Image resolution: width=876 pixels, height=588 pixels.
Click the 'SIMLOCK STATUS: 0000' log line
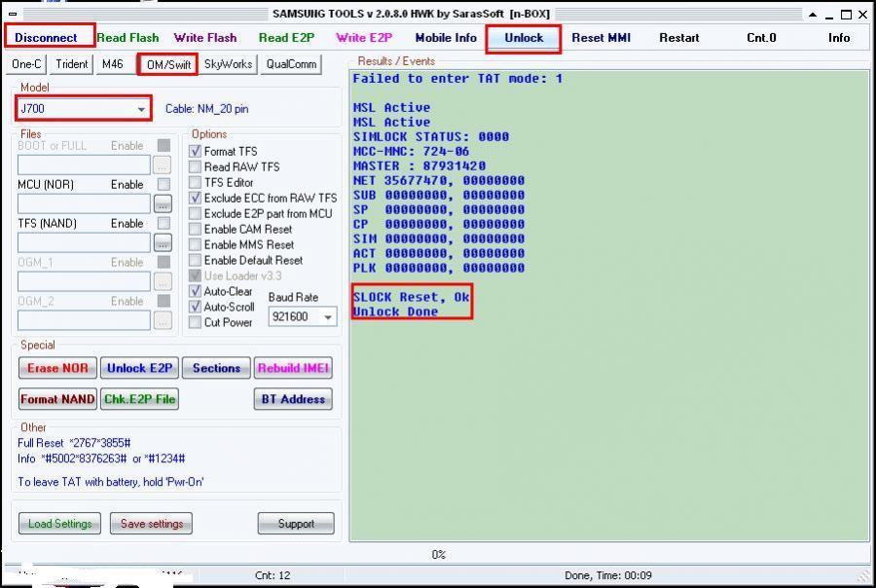pyautogui.click(x=431, y=137)
